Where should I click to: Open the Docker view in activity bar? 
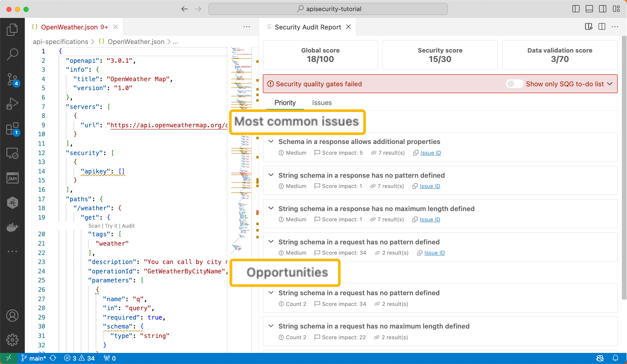click(12, 227)
